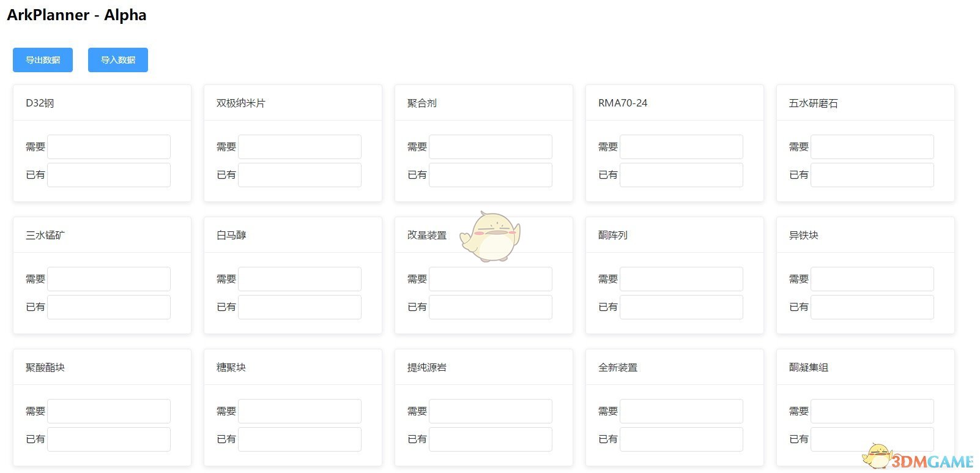Select the 需要 box for 聚合剂
The height and width of the screenshot is (473, 980).
pyautogui.click(x=491, y=147)
